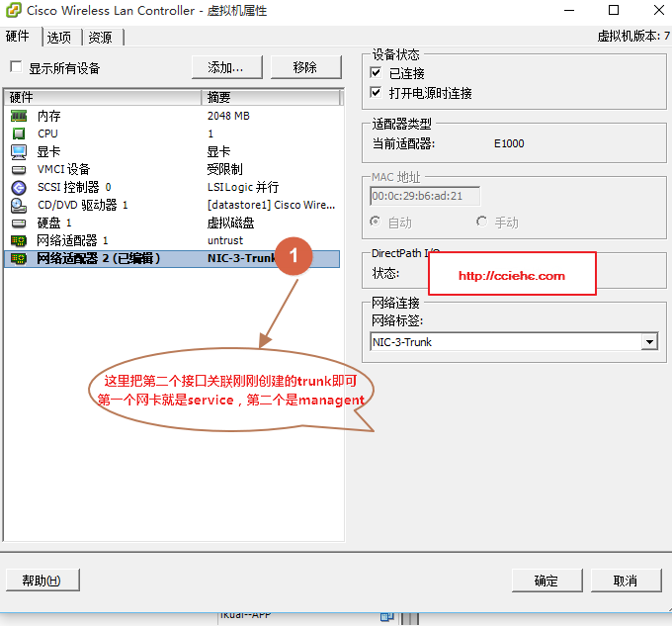
Task: Click the 摘要 column header
Action: [x=271, y=97]
